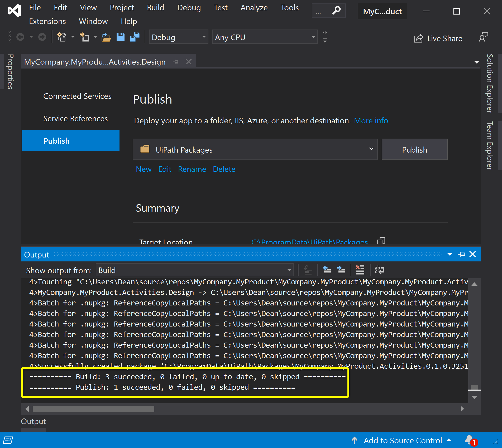502x448 pixels.
Task: Open the notifications bell icon
Action: [x=469, y=440]
